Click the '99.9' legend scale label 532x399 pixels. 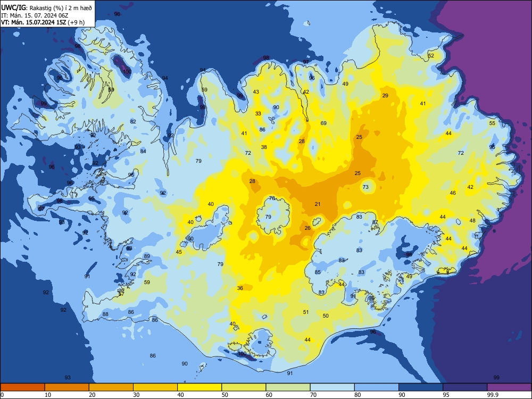pos(492,395)
